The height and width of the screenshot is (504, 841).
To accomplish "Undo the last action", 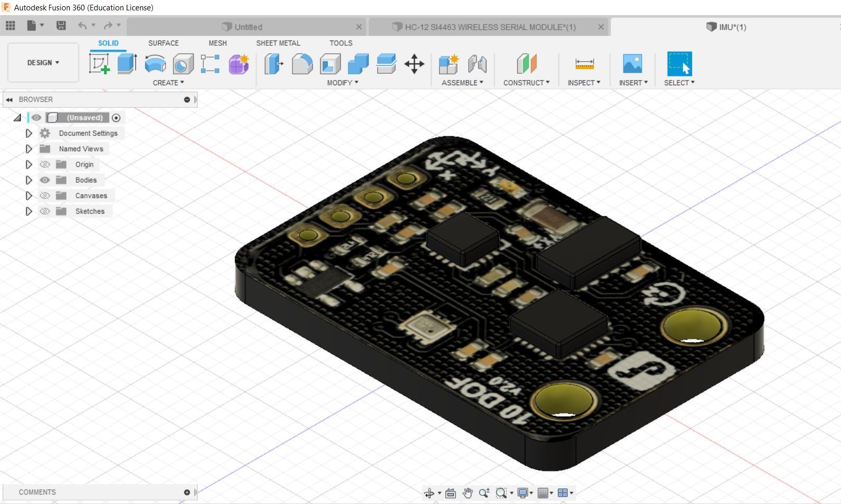I will click(83, 25).
